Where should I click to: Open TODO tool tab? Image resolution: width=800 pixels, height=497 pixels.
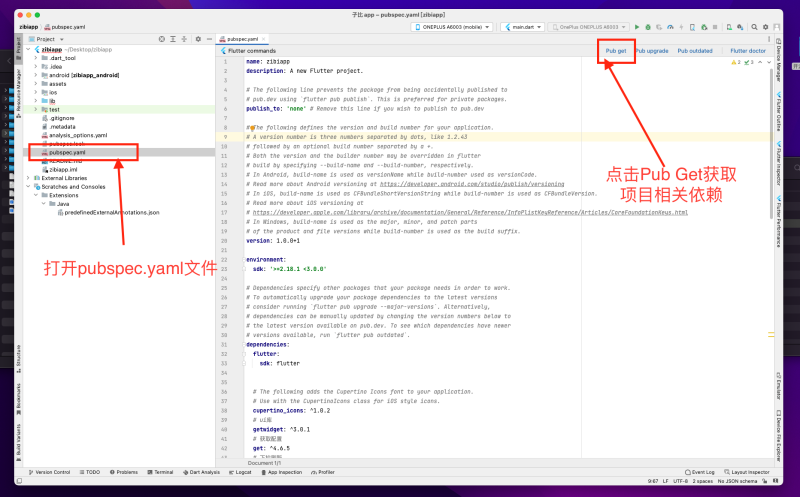point(90,473)
